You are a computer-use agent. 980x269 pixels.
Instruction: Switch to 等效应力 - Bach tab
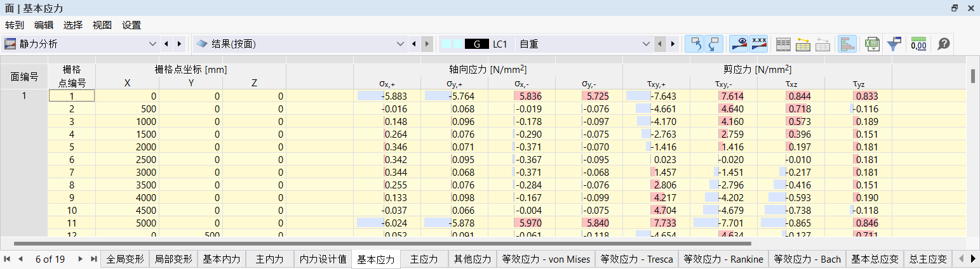(x=807, y=259)
